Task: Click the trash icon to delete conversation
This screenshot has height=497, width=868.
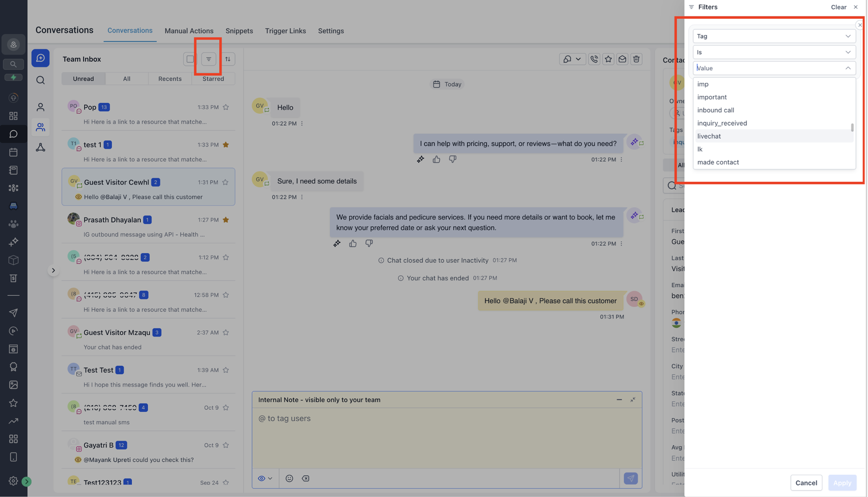Action: point(636,59)
